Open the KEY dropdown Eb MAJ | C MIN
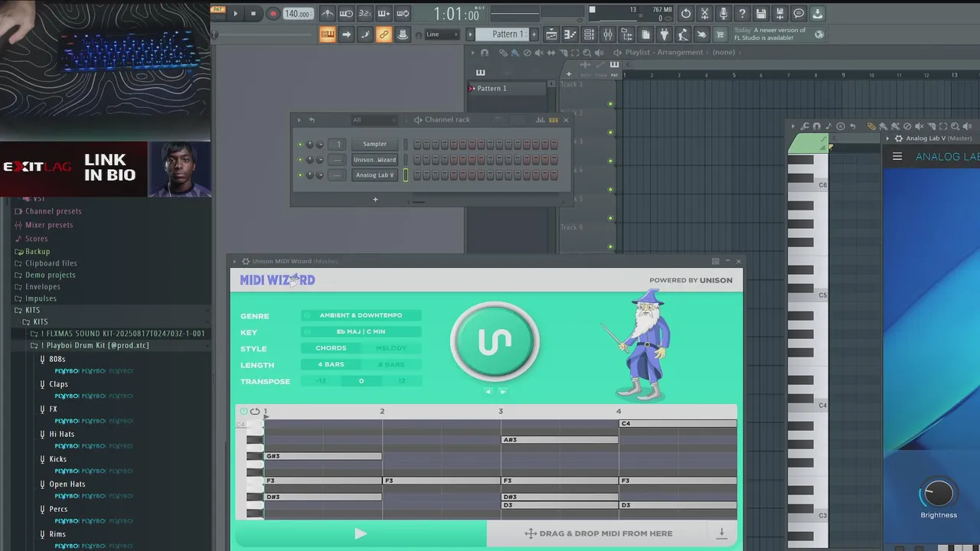 coord(361,331)
